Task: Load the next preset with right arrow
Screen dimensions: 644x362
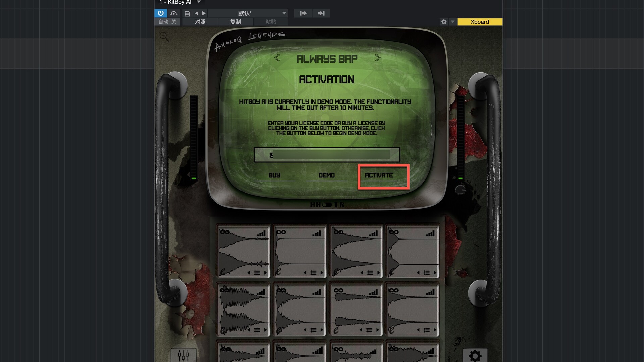Action: 204,13
